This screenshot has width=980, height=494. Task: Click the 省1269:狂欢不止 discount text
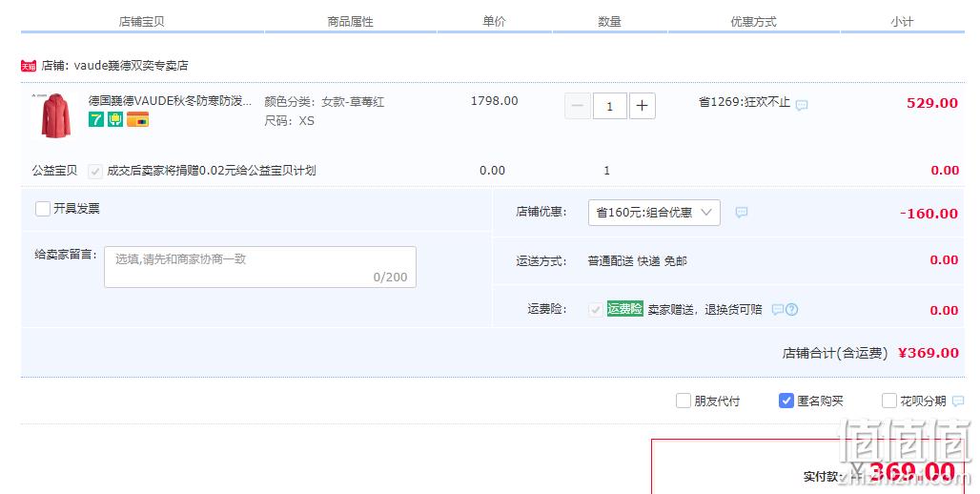pos(745,102)
